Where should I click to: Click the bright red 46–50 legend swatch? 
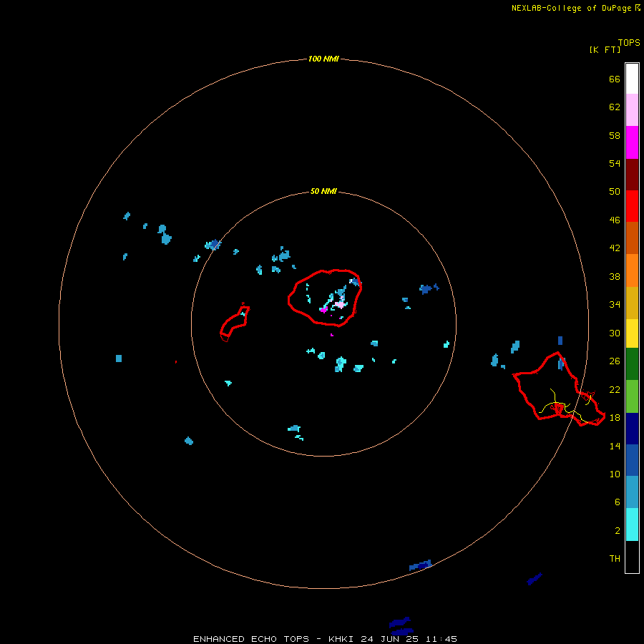pos(632,206)
